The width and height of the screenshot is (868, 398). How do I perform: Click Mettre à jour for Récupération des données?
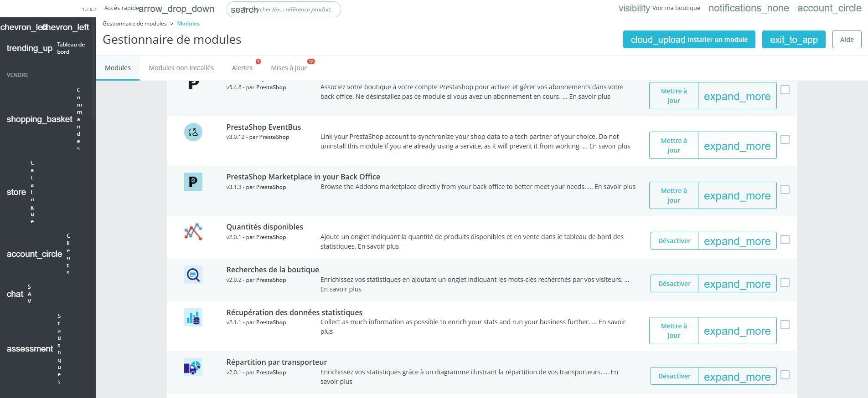[x=673, y=331]
